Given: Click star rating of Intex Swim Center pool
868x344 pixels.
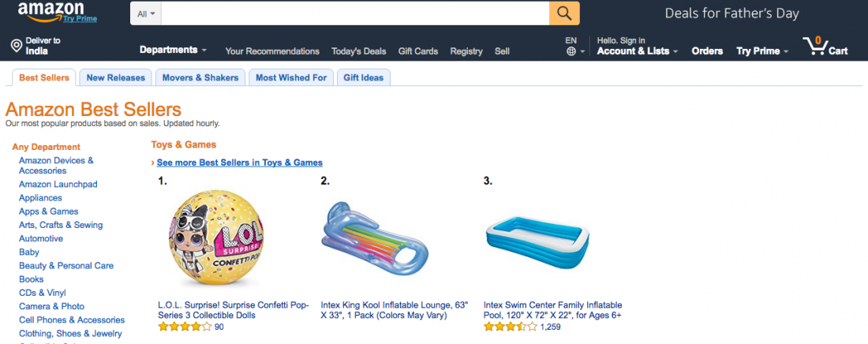Looking at the screenshot, I should click(510, 327).
